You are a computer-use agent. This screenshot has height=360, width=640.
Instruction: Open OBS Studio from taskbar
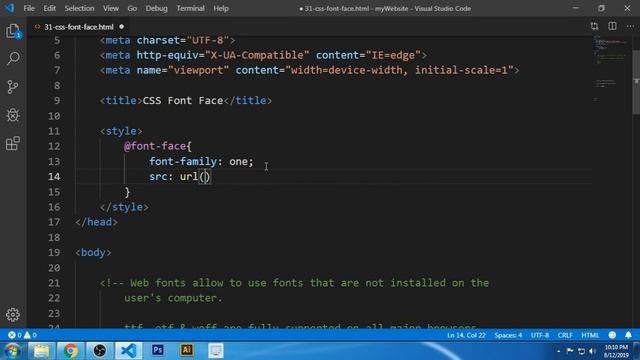tap(99, 351)
